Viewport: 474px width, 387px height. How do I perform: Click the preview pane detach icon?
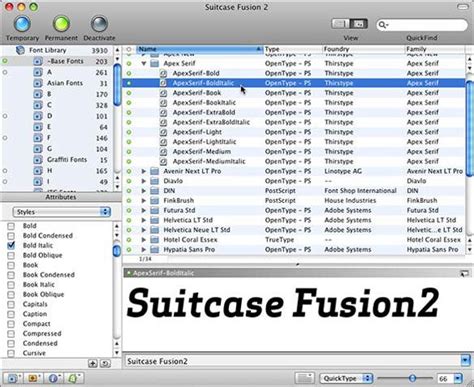pos(464,274)
